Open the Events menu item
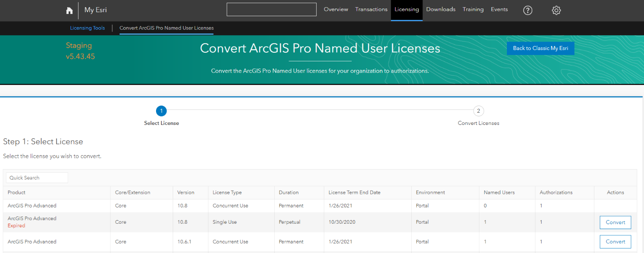This screenshot has height=253, width=644. (x=499, y=9)
